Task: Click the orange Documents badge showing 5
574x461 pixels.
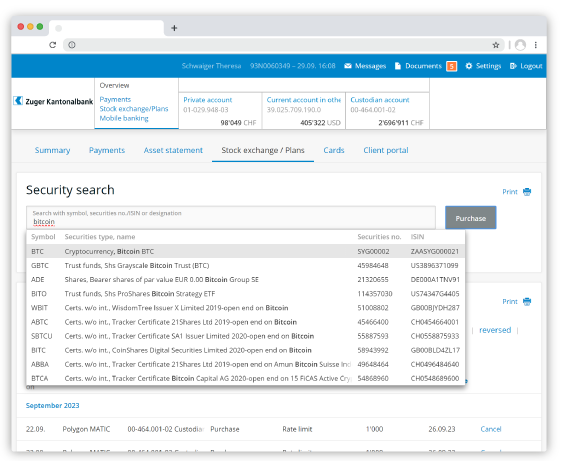Action: coord(451,66)
